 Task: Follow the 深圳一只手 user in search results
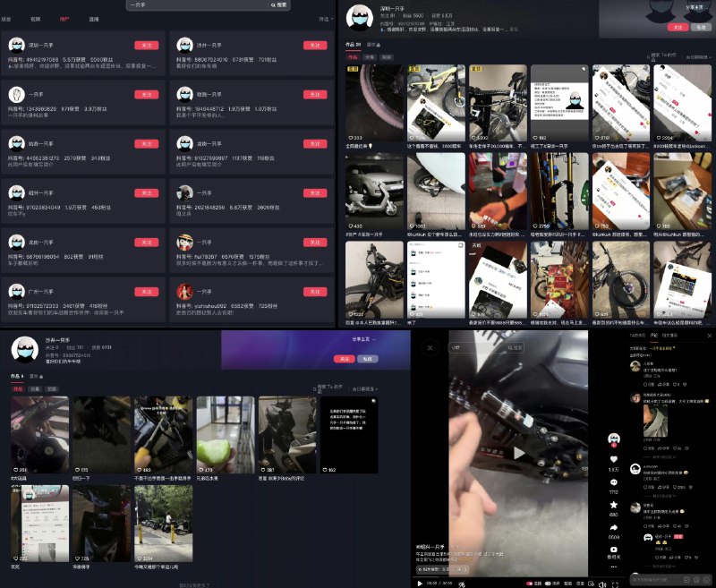(147, 45)
